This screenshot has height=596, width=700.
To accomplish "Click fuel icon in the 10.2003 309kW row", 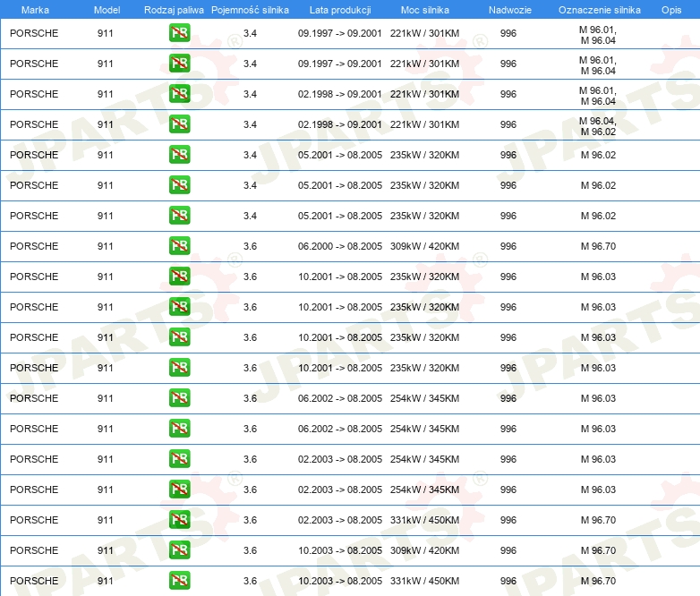I will (x=179, y=550).
